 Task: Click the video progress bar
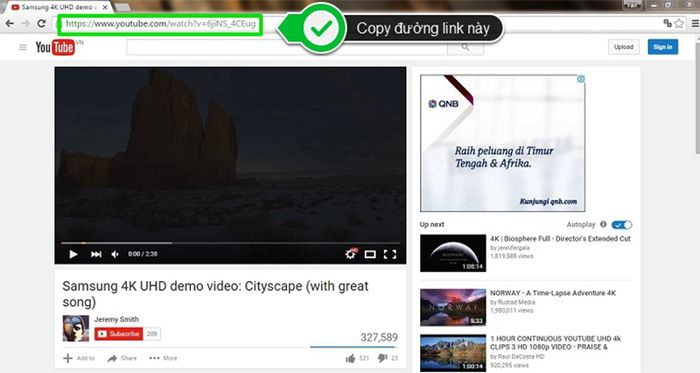(230, 243)
